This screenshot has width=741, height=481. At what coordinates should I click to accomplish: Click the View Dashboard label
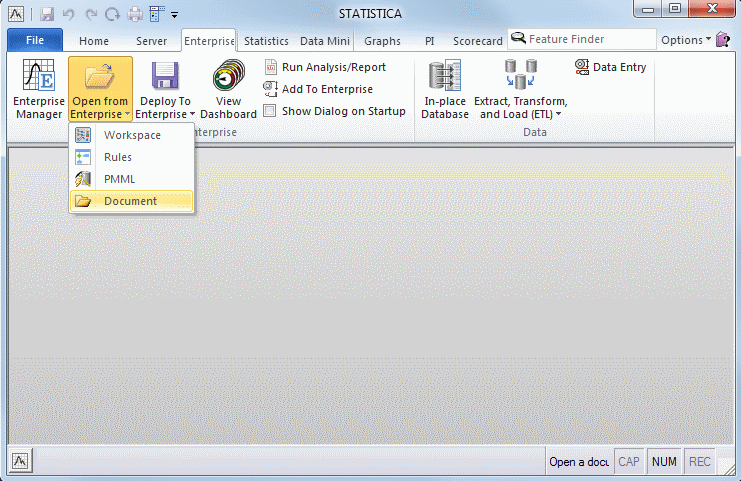click(x=229, y=108)
